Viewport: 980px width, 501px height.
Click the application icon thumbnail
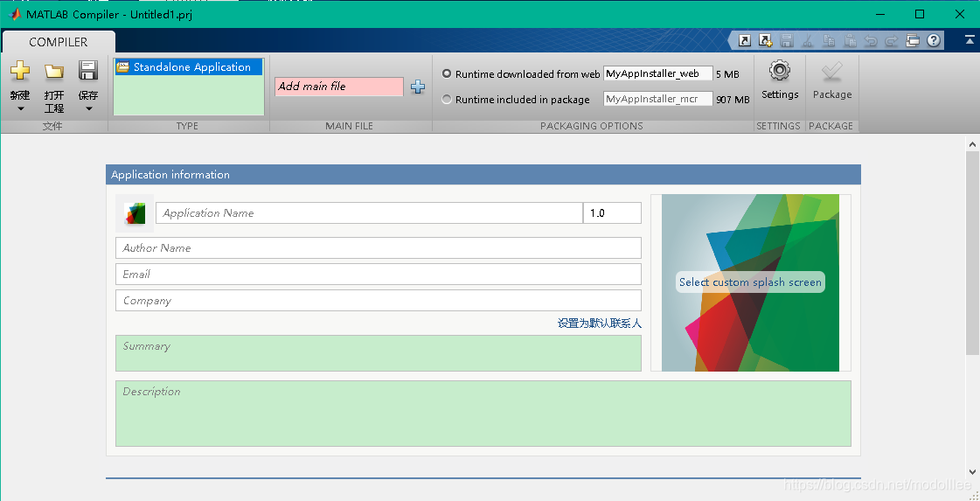coord(135,213)
